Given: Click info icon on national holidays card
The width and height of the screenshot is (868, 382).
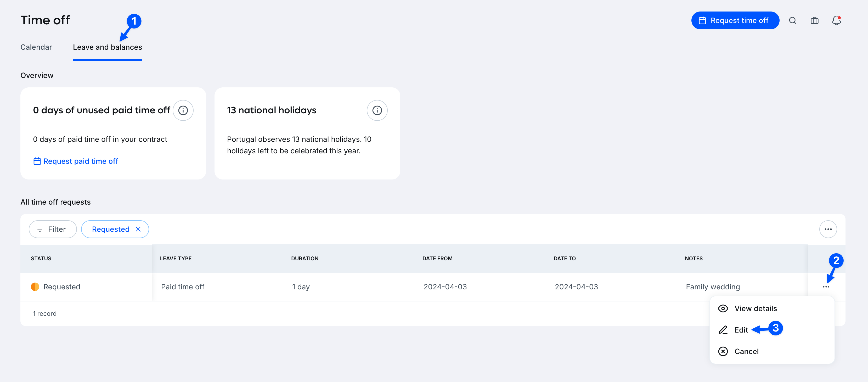Looking at the screenshot, I should [377, 110].
